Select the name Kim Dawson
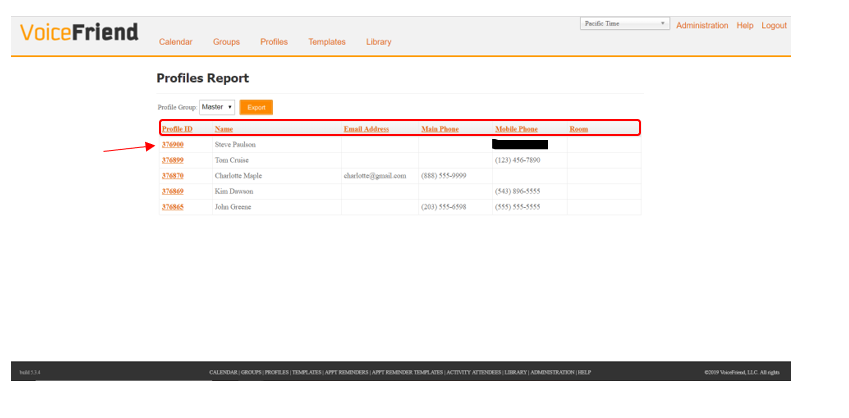This screenshot has width=849, height=418. [x=234, y=191]
